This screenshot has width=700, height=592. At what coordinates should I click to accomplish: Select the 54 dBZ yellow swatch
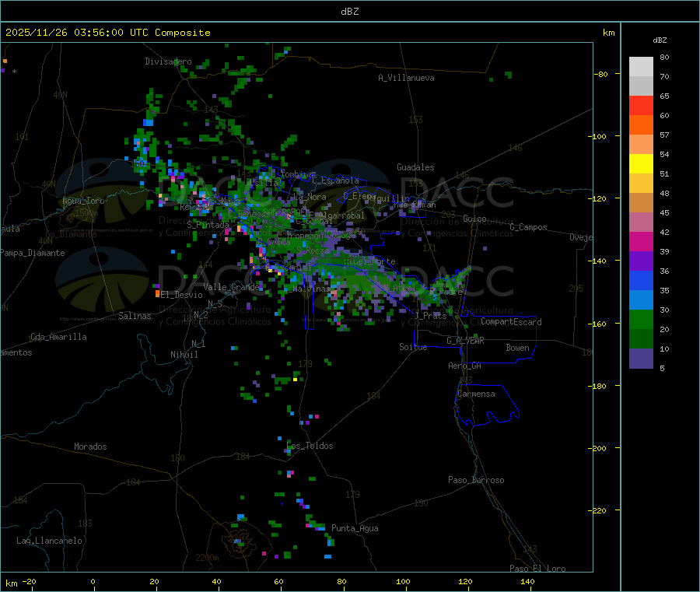click(x=641, y=164)
